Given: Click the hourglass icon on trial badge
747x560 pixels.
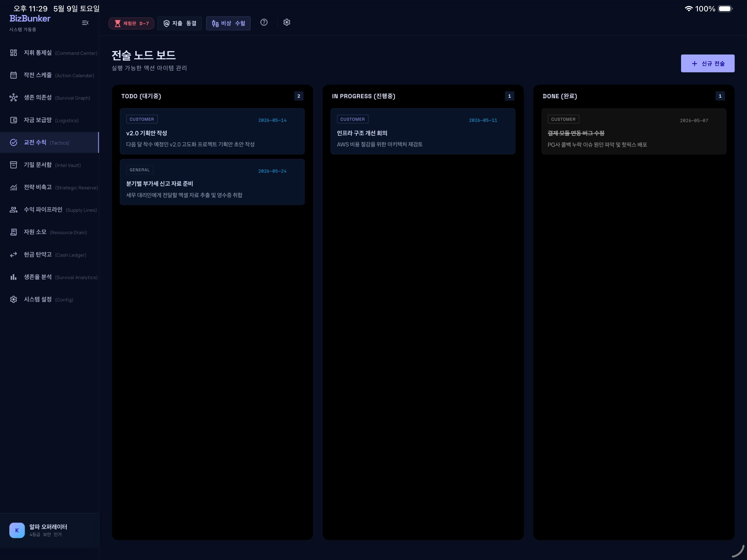Looking at the screenshot, I should coord(118,23).
